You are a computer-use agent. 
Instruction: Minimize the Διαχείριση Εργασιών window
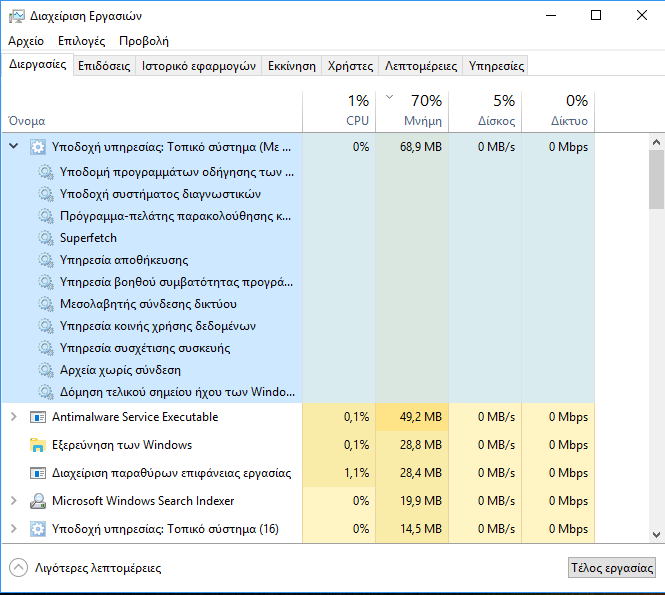click(x=551, y=16)
